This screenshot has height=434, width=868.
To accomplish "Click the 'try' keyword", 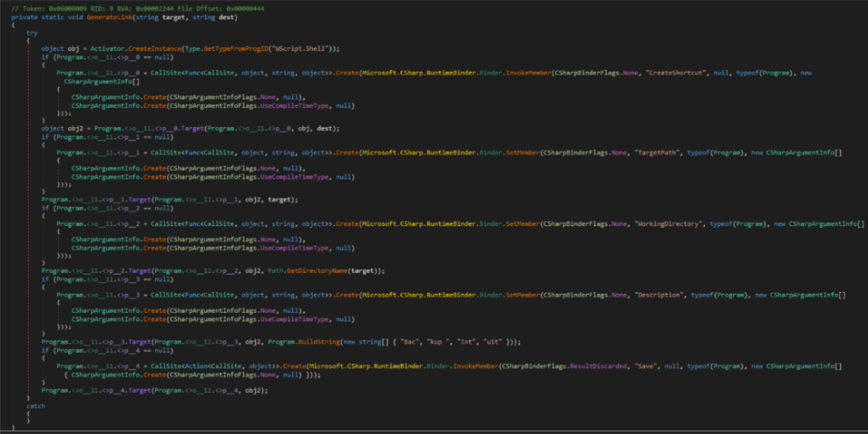I will click(32, 33).
